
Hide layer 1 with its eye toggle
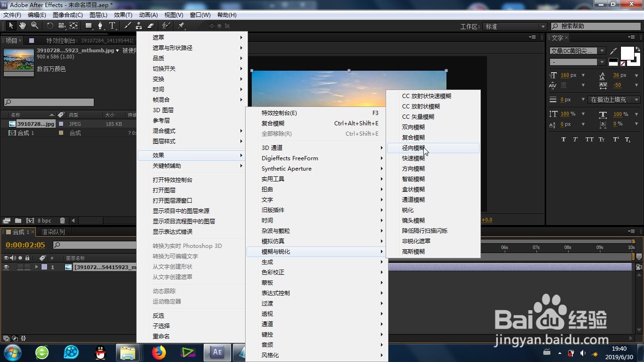point(7,266)
